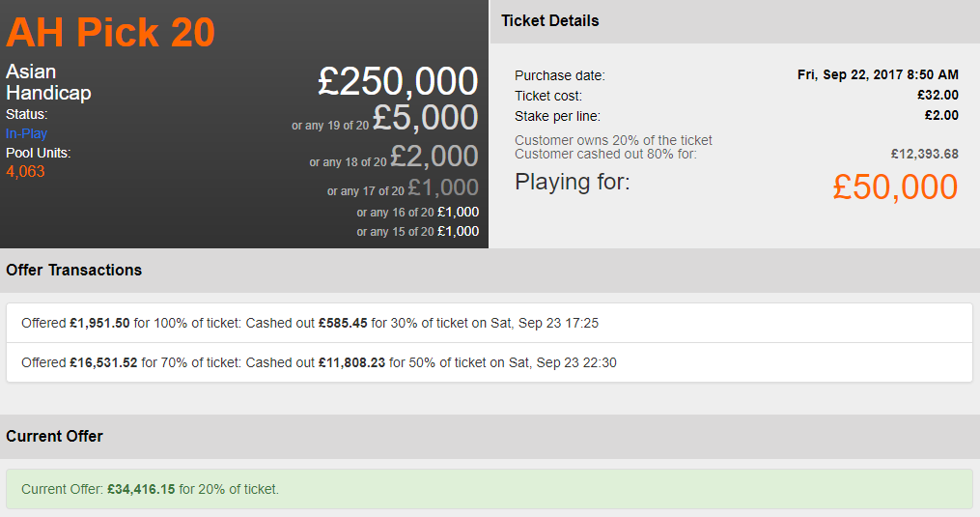Select the £2.00 stake per line value
This screenshot has height=517, width=980.
(x=940, y=116)
